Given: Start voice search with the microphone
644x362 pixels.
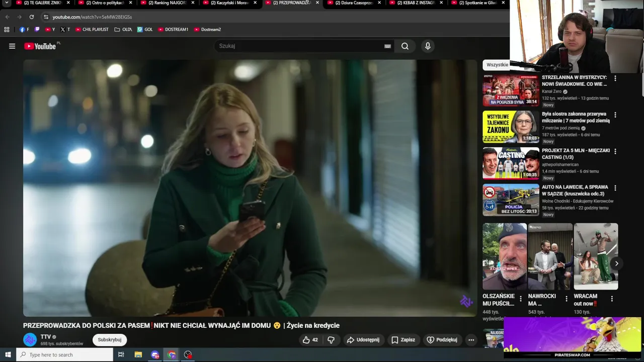Looking at the screenshot, I should click(x=428, y=46).
